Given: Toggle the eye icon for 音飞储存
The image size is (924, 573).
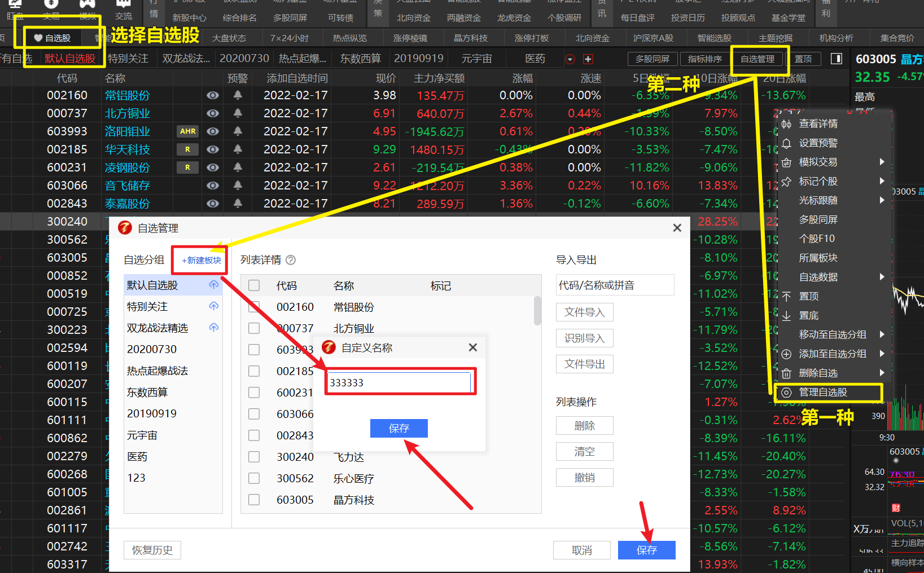Looking at the screenshot, I should pyautogui.click(x=212, y=186).
